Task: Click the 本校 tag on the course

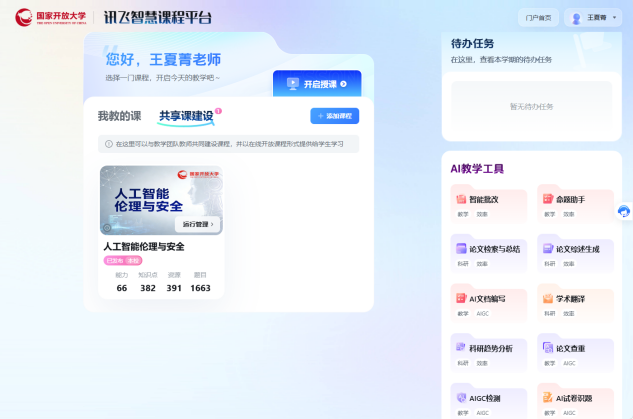Action: coord(133,261)
